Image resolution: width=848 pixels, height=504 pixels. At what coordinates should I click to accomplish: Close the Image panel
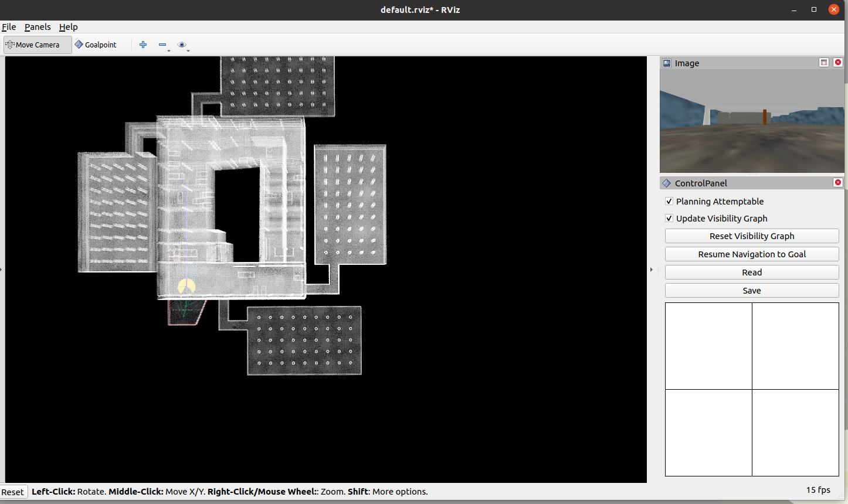coord(838,63)
